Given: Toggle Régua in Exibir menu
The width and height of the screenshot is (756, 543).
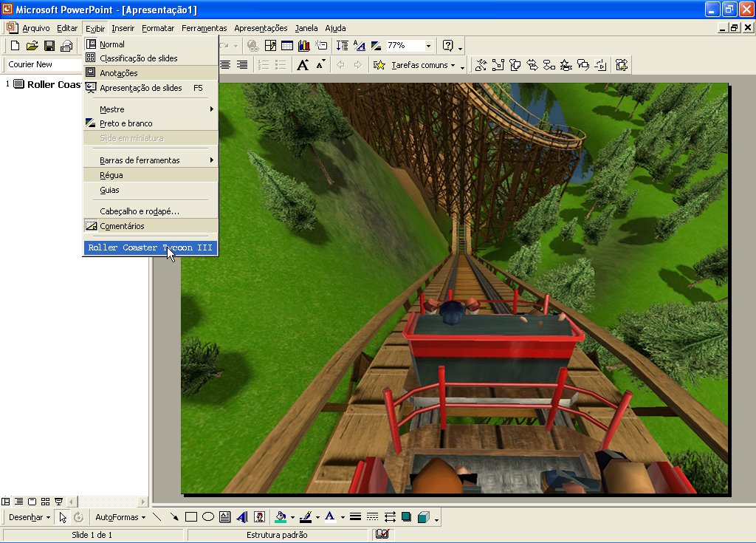Looking at the screenshot, I should [151, 175].
